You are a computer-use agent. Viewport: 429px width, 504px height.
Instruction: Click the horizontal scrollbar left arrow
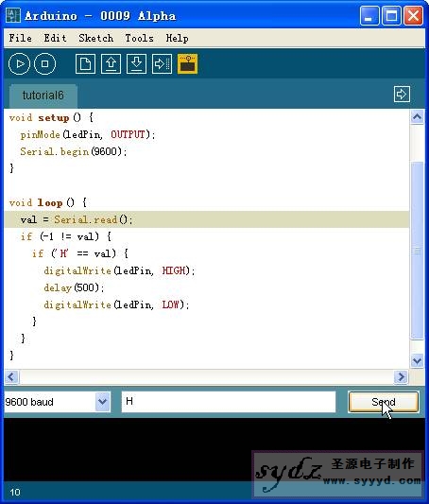point(12,376)
